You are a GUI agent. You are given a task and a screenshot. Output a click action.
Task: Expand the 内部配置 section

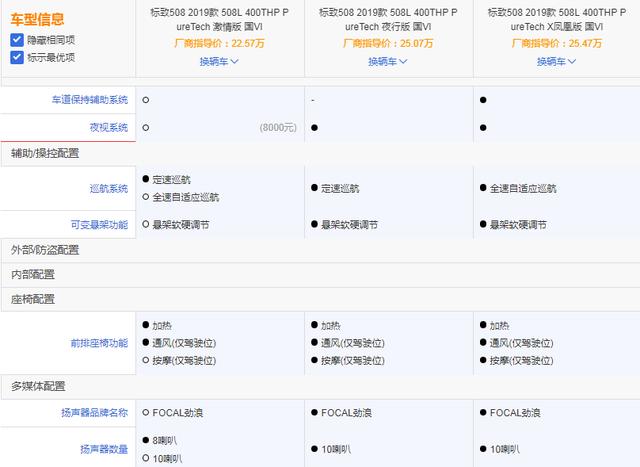(x=33, y=274)
